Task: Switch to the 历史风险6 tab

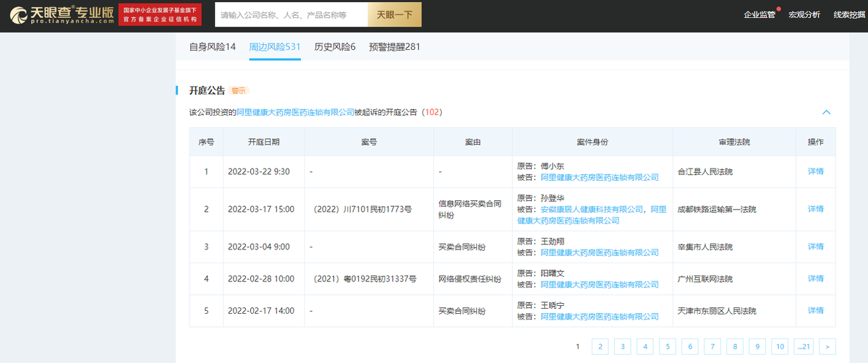Action: click(335, 47)
